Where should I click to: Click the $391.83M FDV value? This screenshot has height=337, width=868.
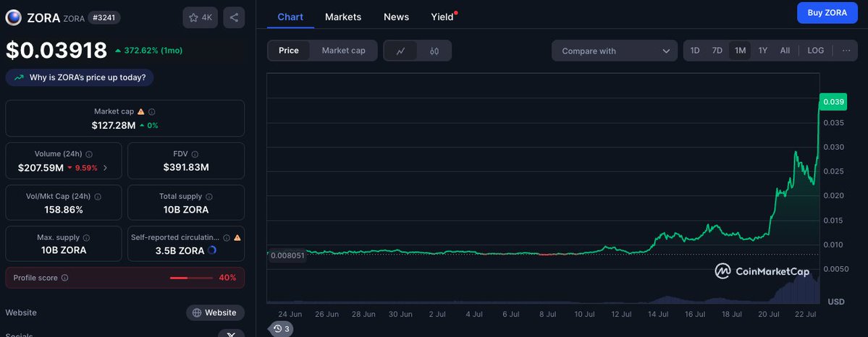click(186, 168)
